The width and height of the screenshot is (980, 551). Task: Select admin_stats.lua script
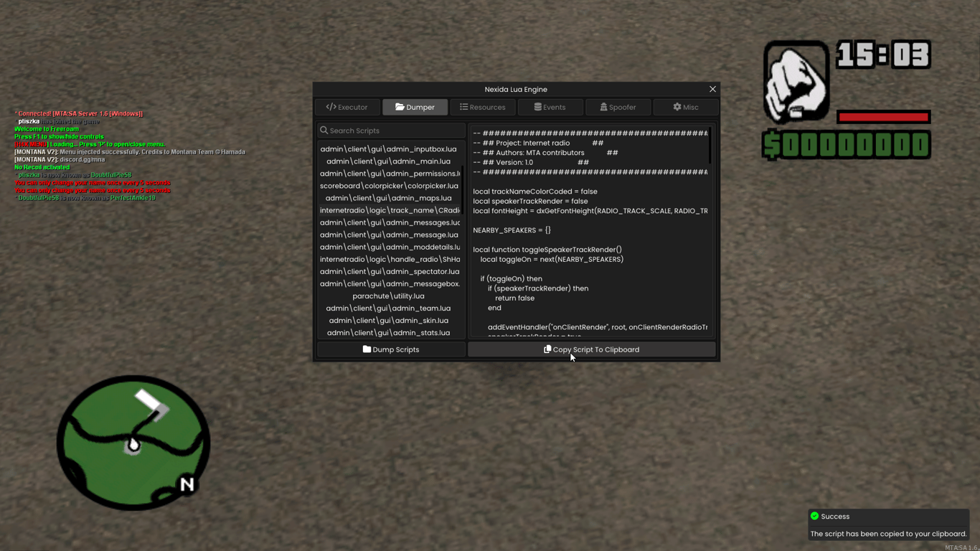[389, 333]
